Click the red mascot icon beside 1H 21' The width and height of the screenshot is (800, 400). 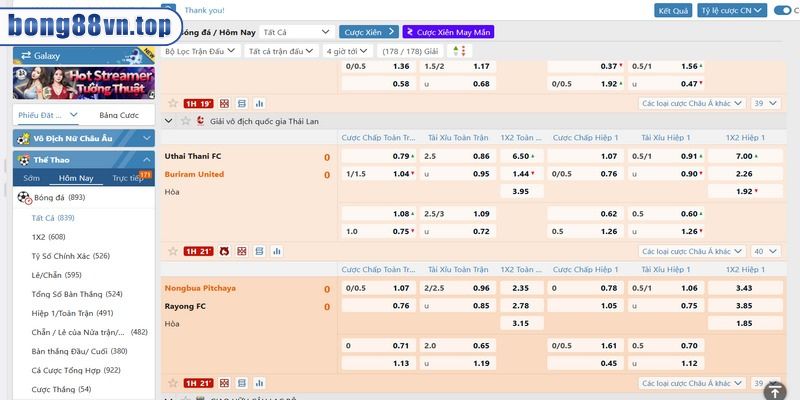coord(224,251)
